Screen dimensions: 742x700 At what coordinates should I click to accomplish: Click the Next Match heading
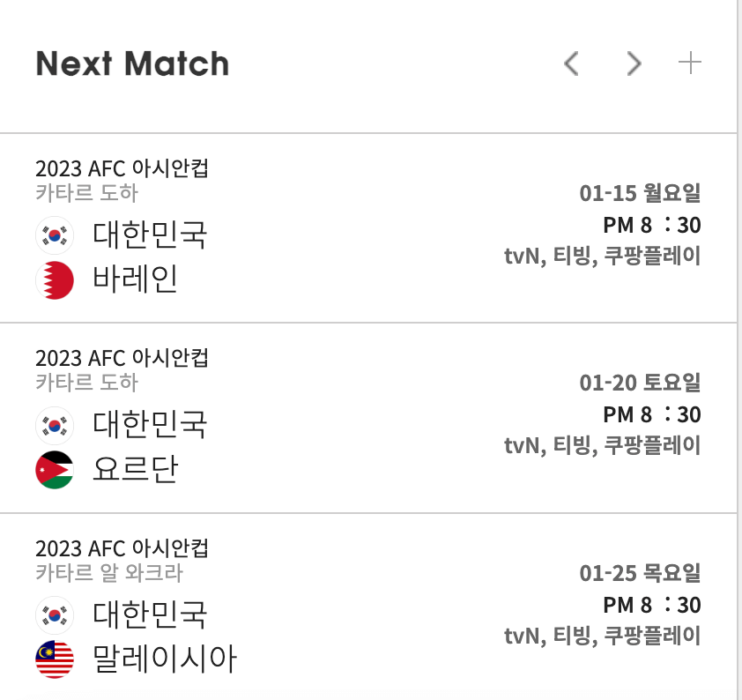tap(131, 63)
